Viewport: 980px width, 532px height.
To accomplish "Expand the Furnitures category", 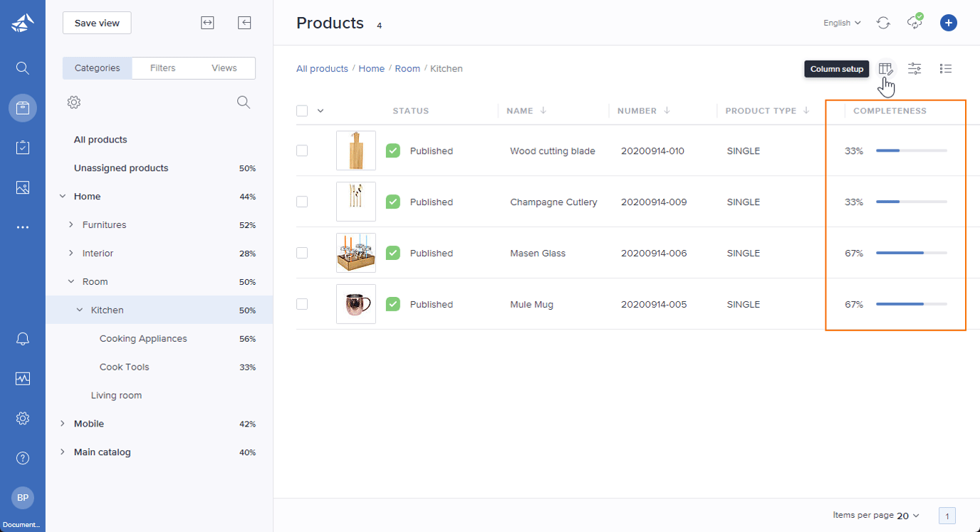I will pyautogui.click(x=71, y=225).
